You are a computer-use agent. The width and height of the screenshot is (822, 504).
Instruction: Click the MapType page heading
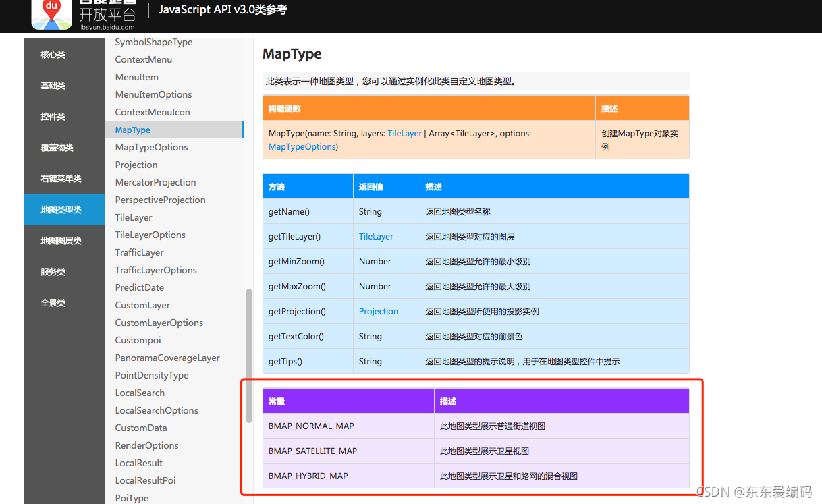[292, 54]
